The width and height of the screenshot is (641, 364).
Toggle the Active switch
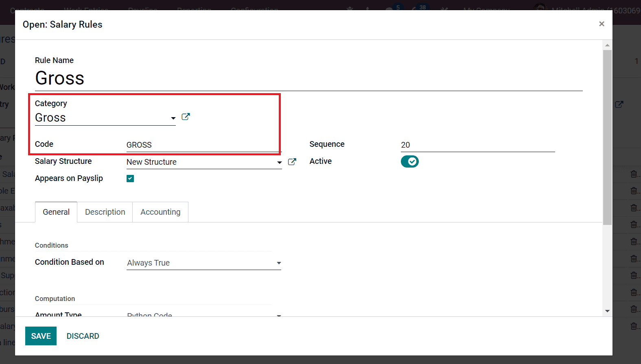pos(409,161)
